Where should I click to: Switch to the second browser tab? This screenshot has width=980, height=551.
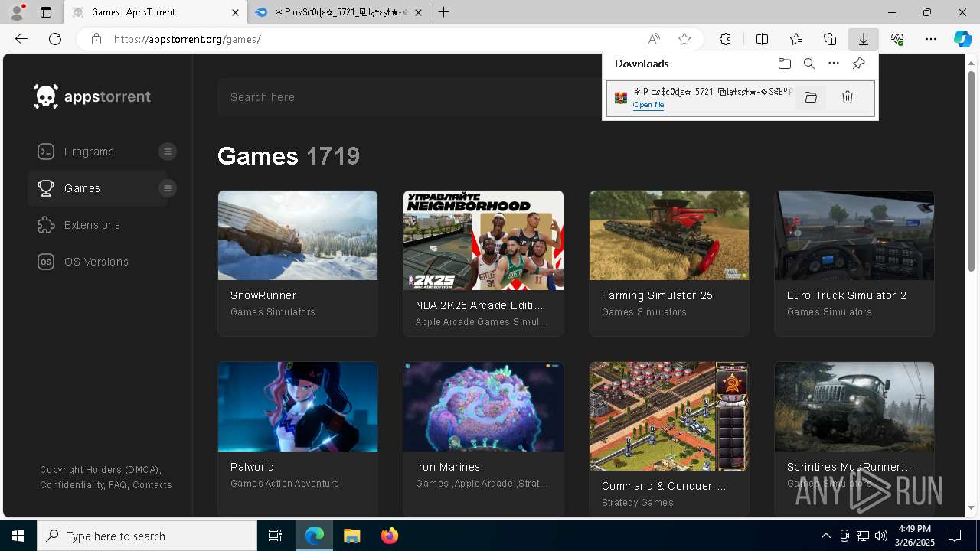(x=339, y=12)
